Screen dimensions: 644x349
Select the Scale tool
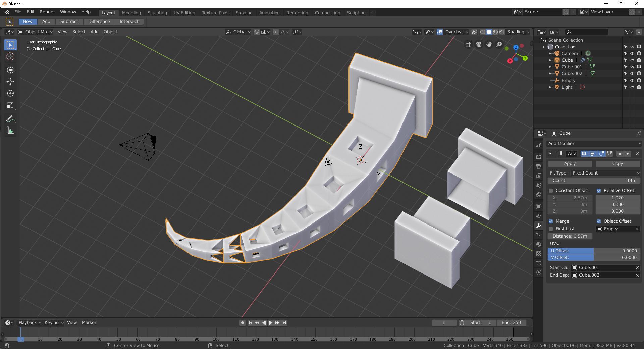tap(10, 105)
